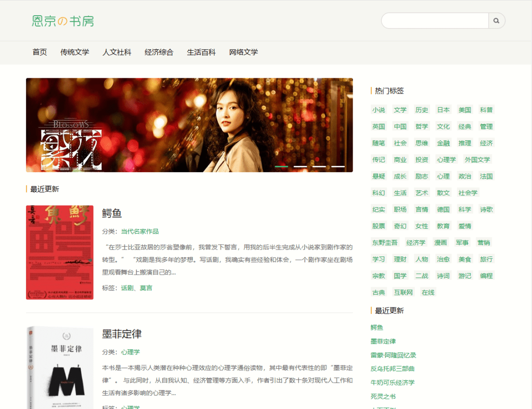Jump to the last carousel slide indicator
532x409 pixels.
pos(338,167)
